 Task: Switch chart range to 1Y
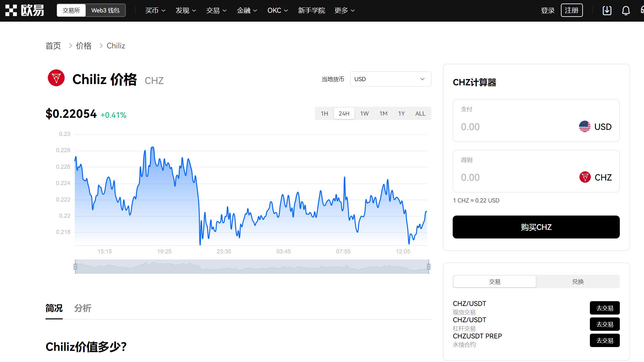click(x=401, y=113)
